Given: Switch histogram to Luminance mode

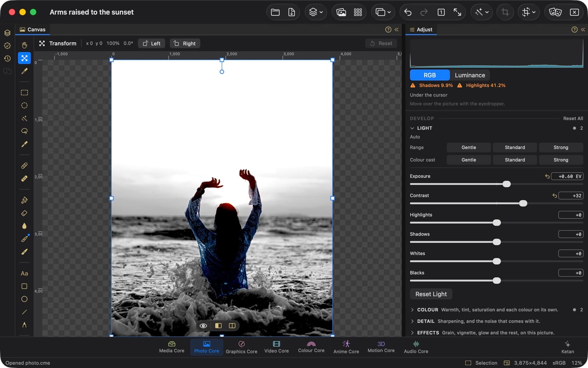Looking at the screenshot, I should pos(470,75).
